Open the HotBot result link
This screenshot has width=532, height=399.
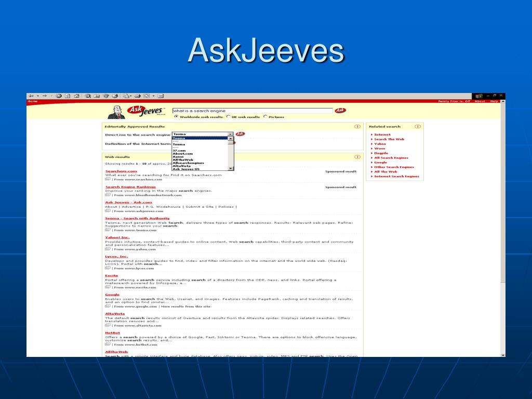(x=113, y=333)
